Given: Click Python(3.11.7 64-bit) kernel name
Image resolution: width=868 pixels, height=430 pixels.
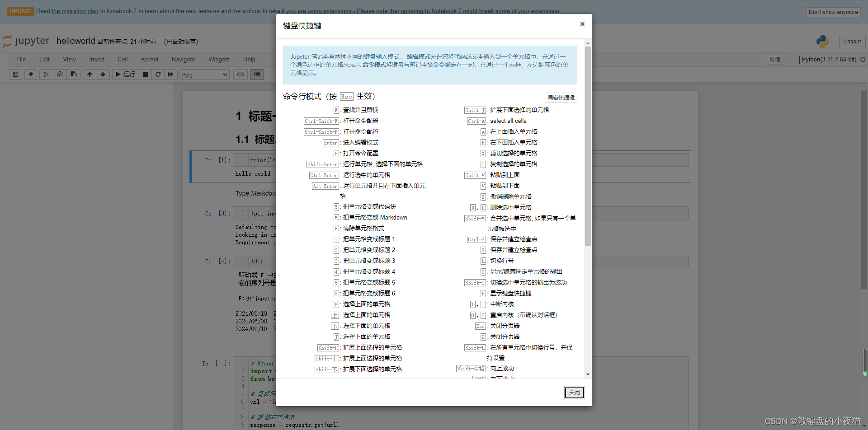Looking at the screenshot, I should click(x=829, y=60).
